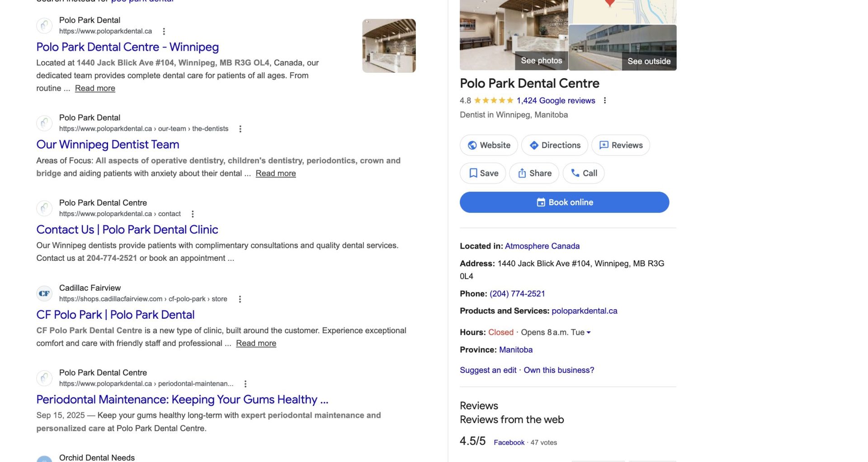Call Polo Park Dental Centre via Call button
The height and width of the screenshot is (462, 868).
tap(584, 173)
